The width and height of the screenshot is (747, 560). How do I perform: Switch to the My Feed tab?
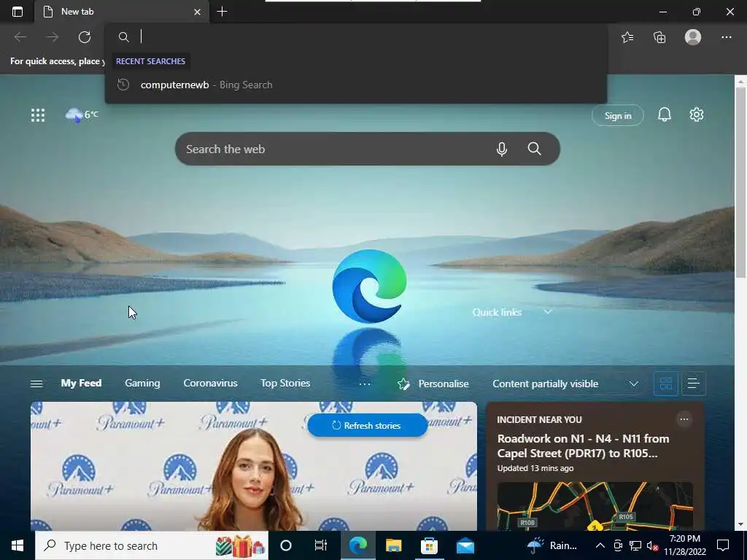tap(81, 383)
